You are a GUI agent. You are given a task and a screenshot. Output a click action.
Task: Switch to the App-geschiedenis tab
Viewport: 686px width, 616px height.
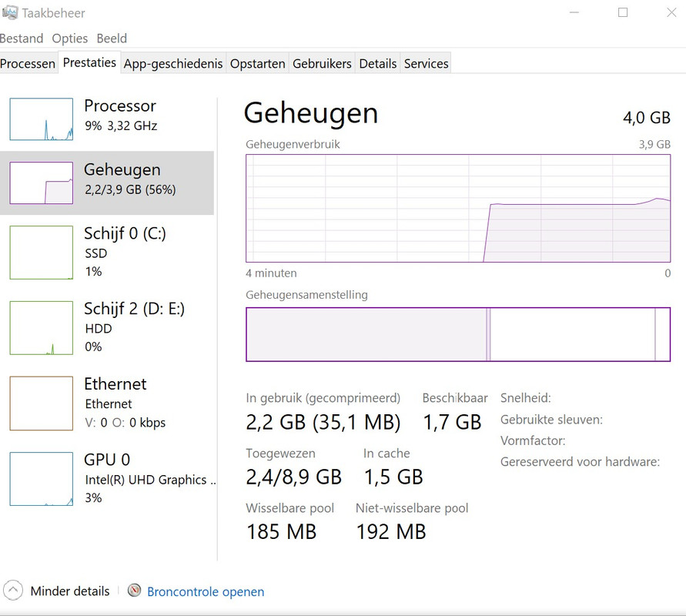173,64
